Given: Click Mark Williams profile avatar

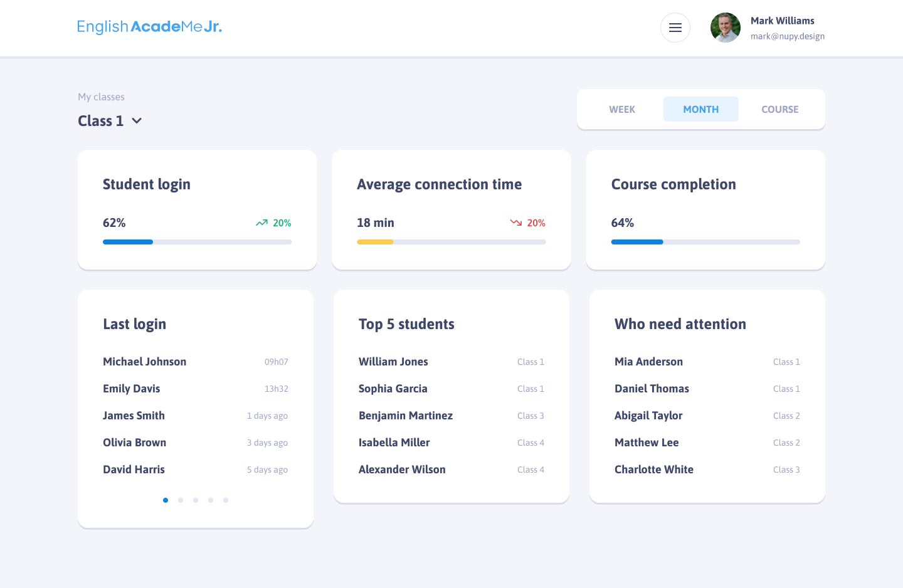Looking at the screenshot, I should (725, 28).
